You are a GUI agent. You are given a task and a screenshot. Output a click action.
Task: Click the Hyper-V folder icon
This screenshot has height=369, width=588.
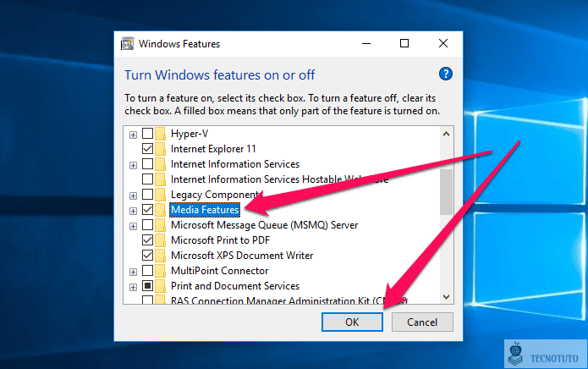pyautogui.click(x=160, y=134)
